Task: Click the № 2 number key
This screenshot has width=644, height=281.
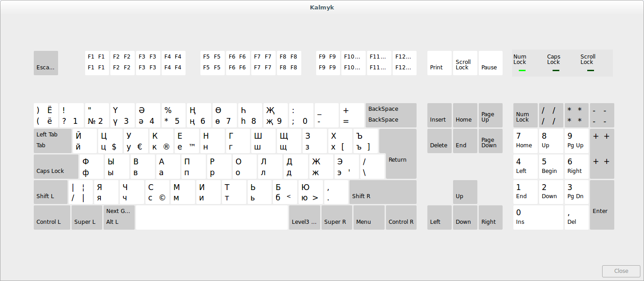Action: click(97, 115)
